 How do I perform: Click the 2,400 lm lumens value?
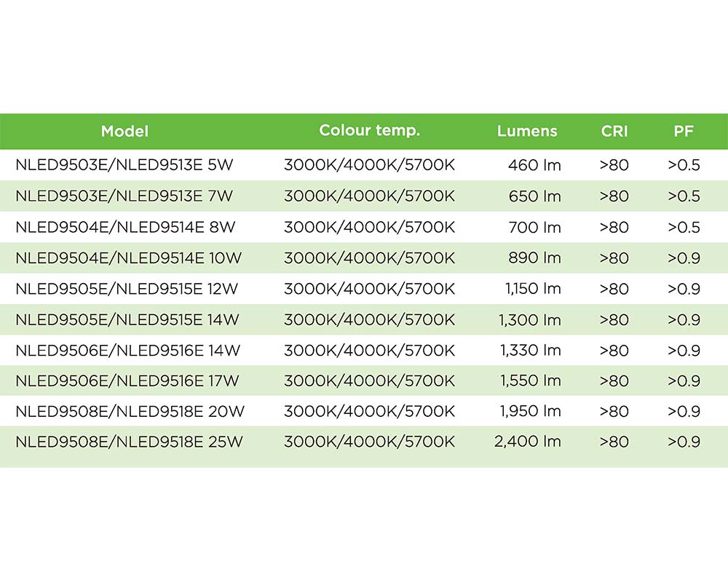point(527,442)
